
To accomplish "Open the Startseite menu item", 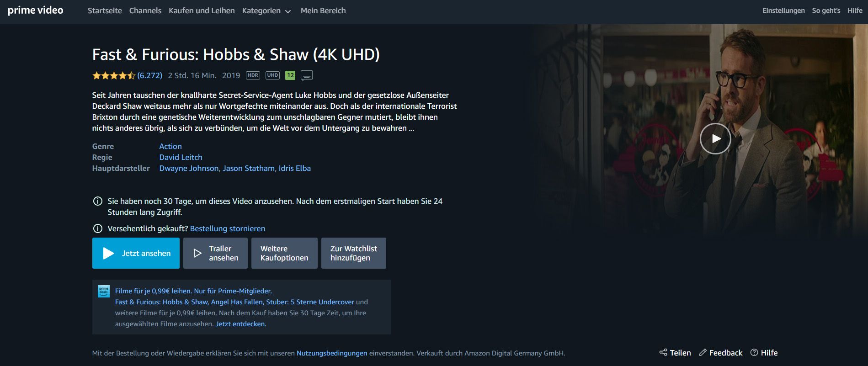I will pos(105,11).
